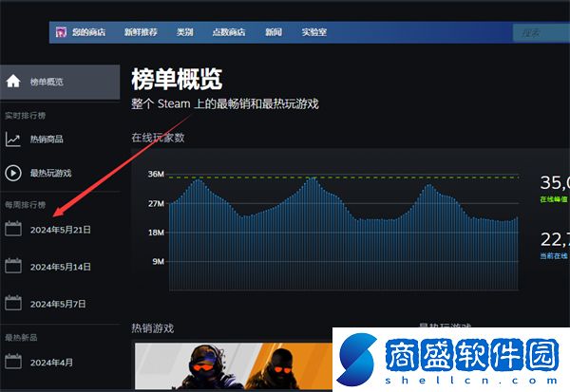Click the trend chart icon for 热销商品
Image resolution: width=570 pixels, height=392 pixels.
click(x=13, y=140)
